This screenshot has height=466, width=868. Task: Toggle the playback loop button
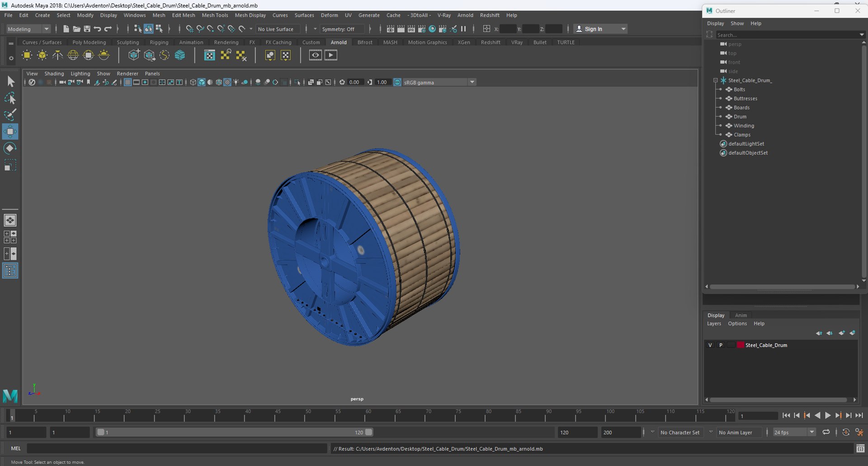click(826, 433)
